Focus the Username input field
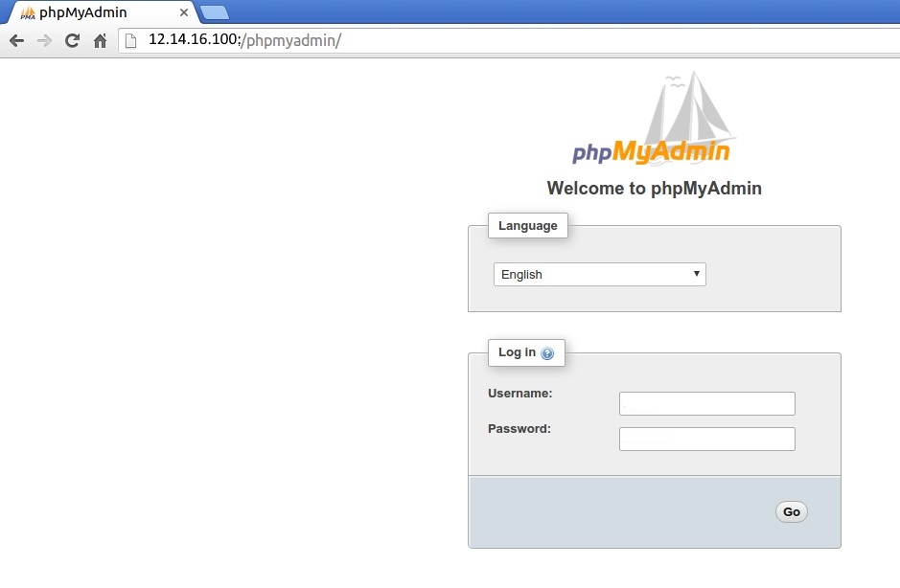The image size is (900, 588). coord(707,404)
